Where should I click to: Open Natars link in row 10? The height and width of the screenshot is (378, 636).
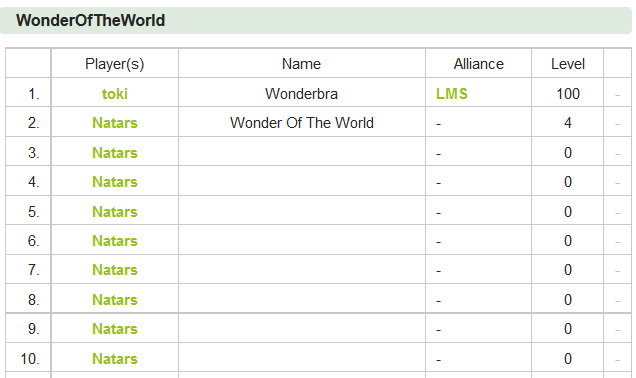click(115, 359)
